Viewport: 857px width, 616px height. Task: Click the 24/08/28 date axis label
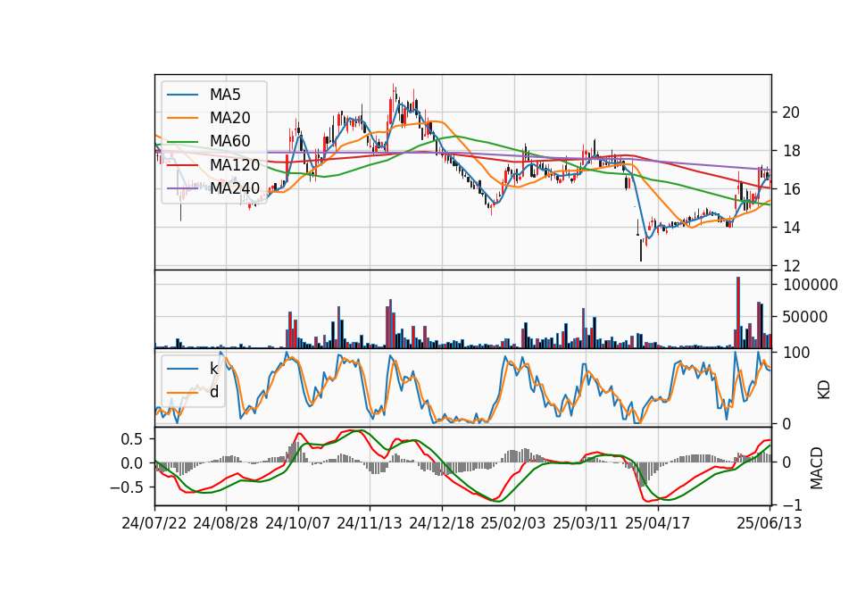(x=226, y=523)
